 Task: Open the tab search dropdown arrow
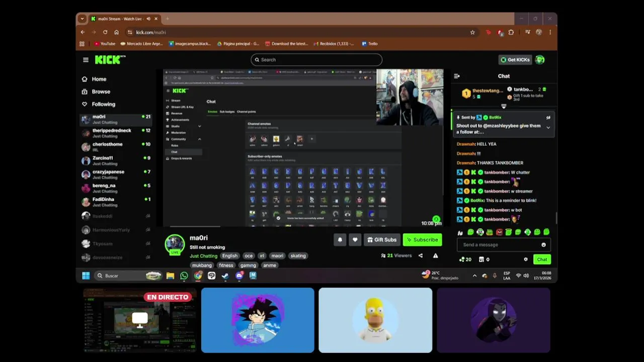click(82, 19)
